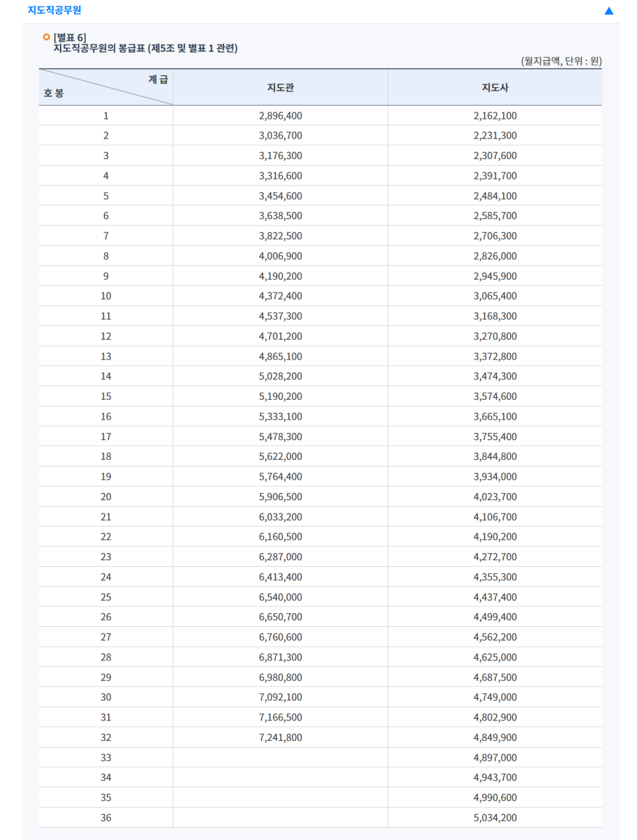Click the 계급 호봉 diagonal header cell
Viewport: 637px width, 840px height.
pos(106,87)
